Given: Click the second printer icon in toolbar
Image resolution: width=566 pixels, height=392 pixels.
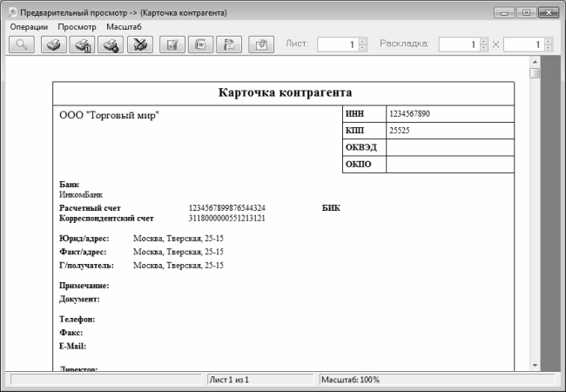Looking at the screenshot, I should click(x=82, y=44).
